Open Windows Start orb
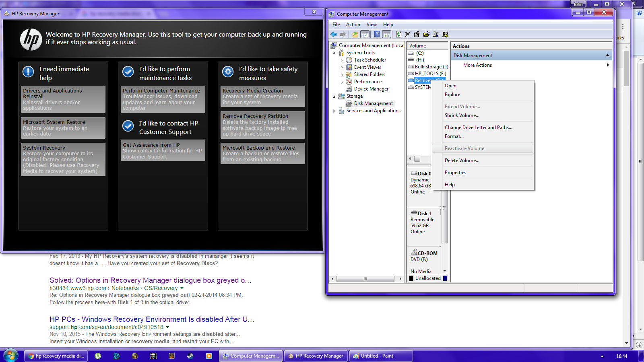 click(x=11, y=356)
